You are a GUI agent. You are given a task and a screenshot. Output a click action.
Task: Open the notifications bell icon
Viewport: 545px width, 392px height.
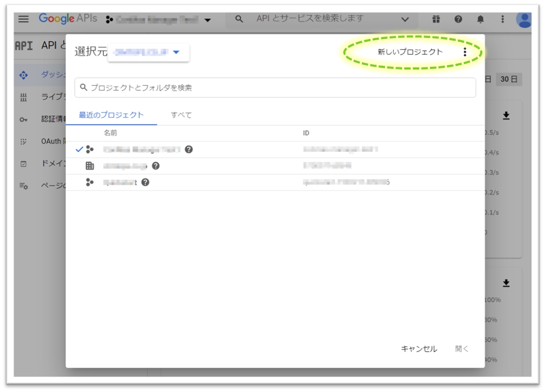tap(480, 19)
